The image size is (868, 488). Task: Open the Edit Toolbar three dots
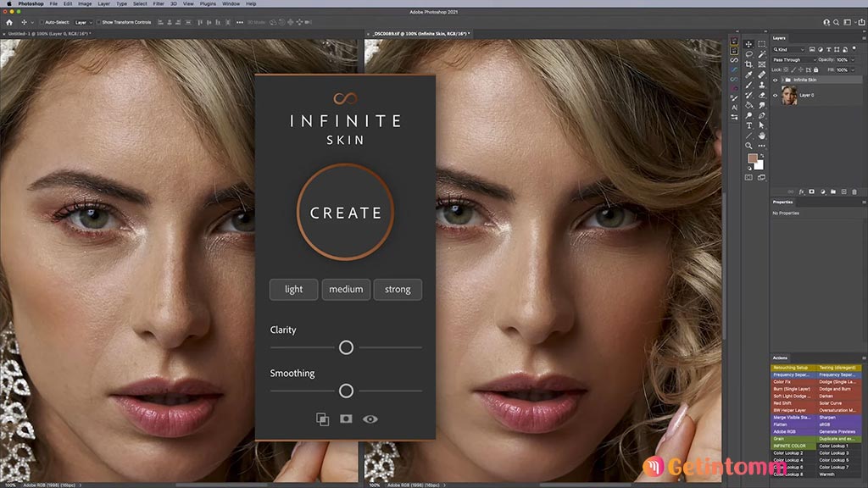(x=762, y=146)
